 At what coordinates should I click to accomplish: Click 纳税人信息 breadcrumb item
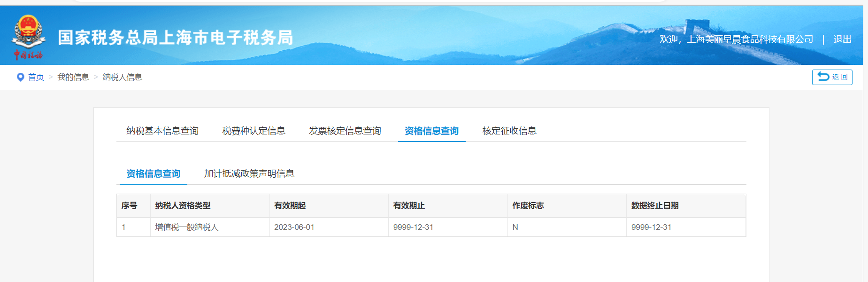[x=122, y=77]
